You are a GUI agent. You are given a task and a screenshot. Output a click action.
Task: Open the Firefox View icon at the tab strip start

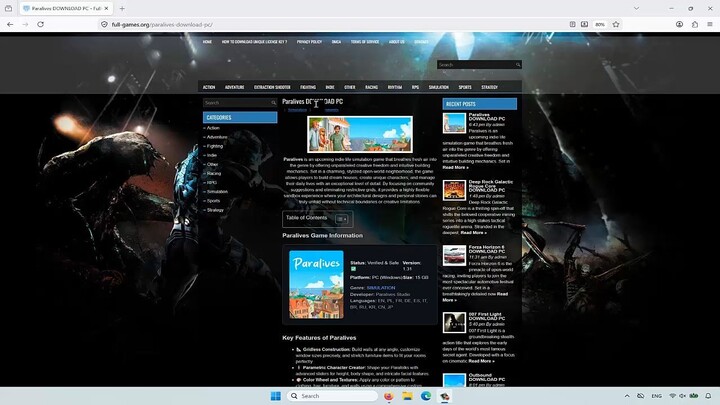click(8, 8)
